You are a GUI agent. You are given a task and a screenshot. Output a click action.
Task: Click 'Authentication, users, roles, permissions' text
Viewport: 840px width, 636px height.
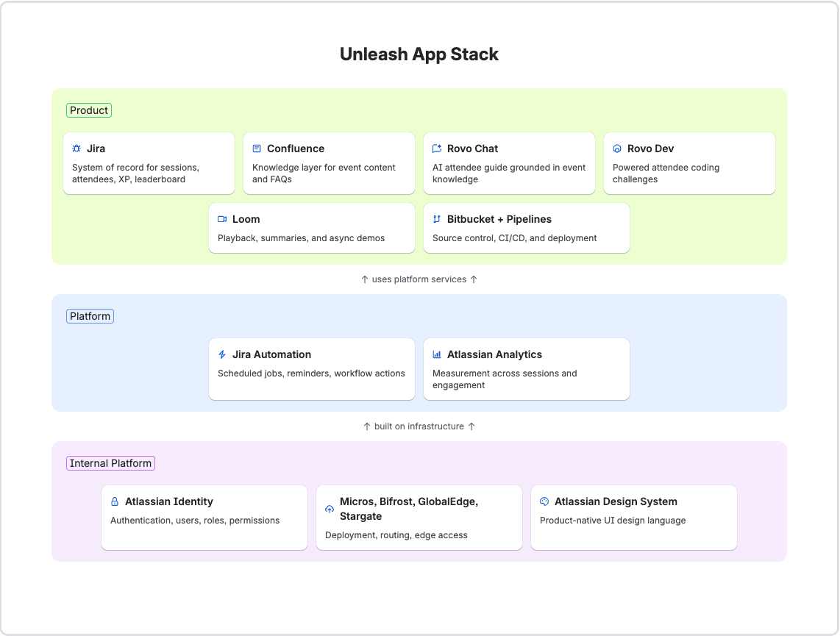coord(195,521)
